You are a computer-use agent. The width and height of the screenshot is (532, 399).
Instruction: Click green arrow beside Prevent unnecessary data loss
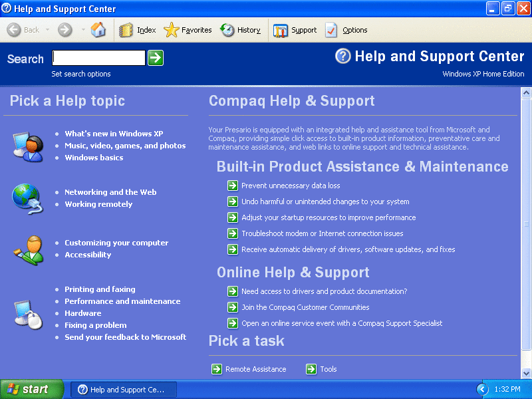[x=233, y=186]
